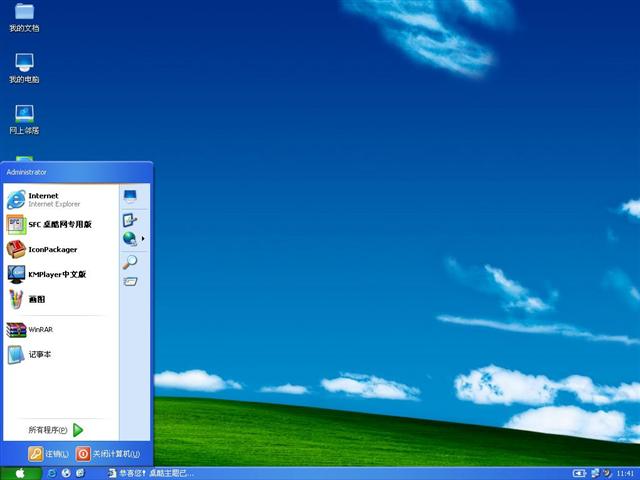The image size is (640, 480).
Task: Click the round tray icon left of the clock
Action: [x=607, y=473]
